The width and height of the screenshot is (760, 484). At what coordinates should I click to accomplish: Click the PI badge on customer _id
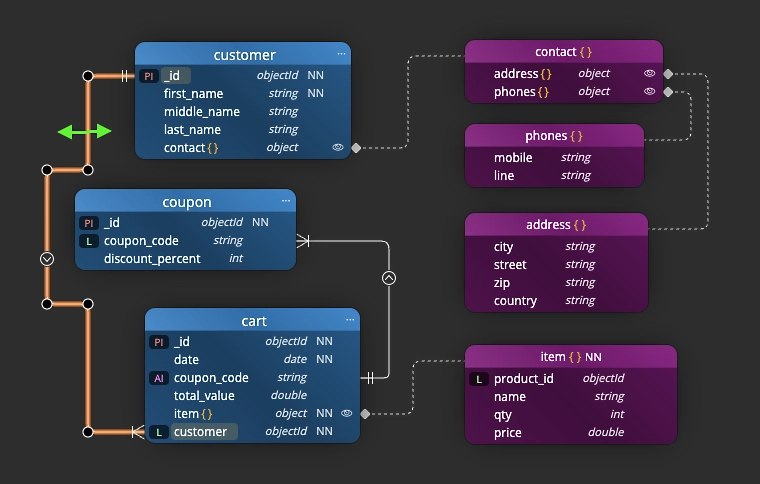(x=149, y=76)
